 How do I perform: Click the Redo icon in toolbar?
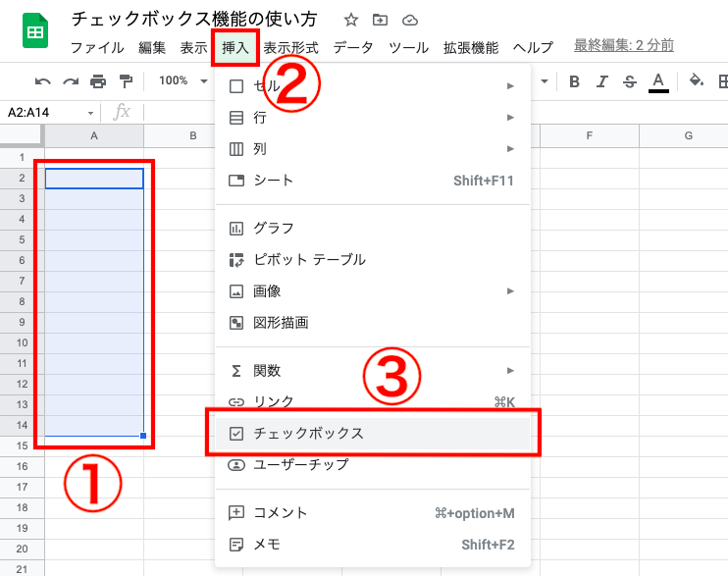click(x=71, y=81)
